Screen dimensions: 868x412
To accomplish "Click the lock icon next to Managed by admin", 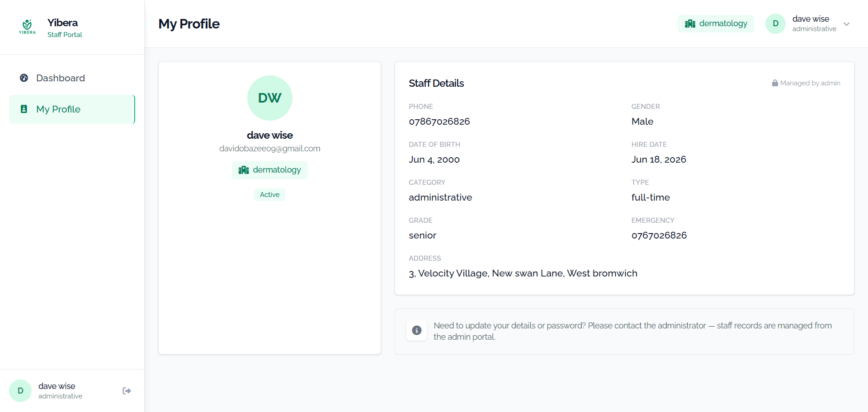I will 775,83.
